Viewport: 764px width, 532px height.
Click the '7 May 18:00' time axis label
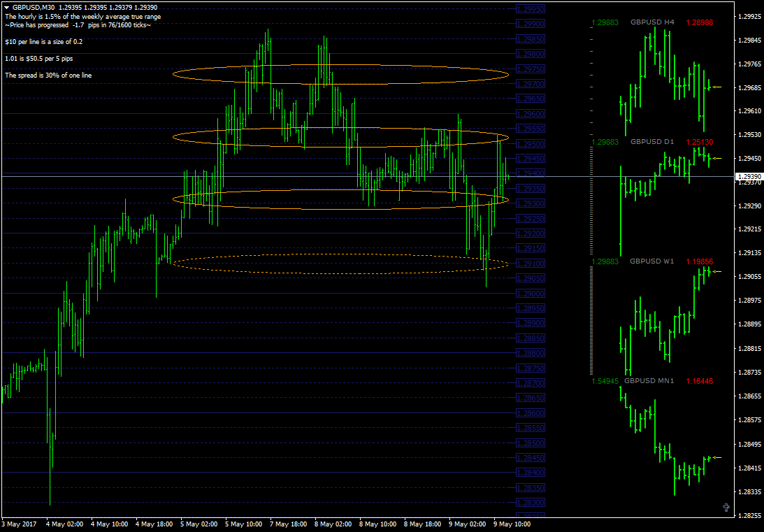(289, 524)
